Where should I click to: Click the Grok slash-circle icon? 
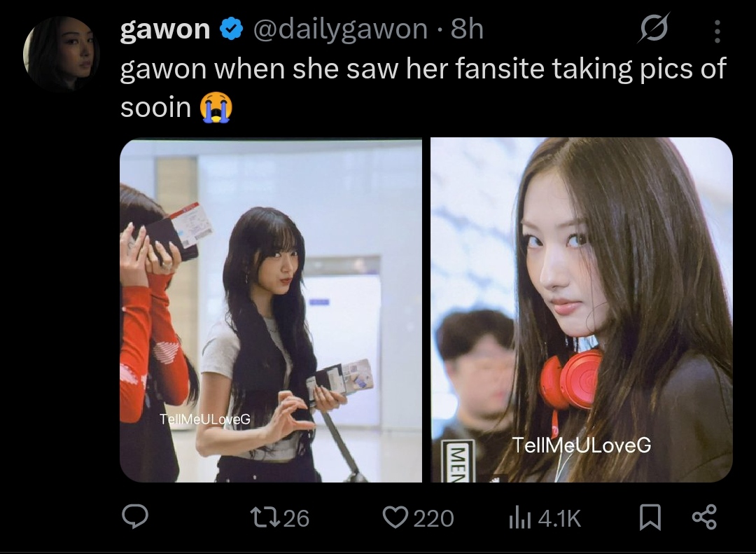pos(654,29)
